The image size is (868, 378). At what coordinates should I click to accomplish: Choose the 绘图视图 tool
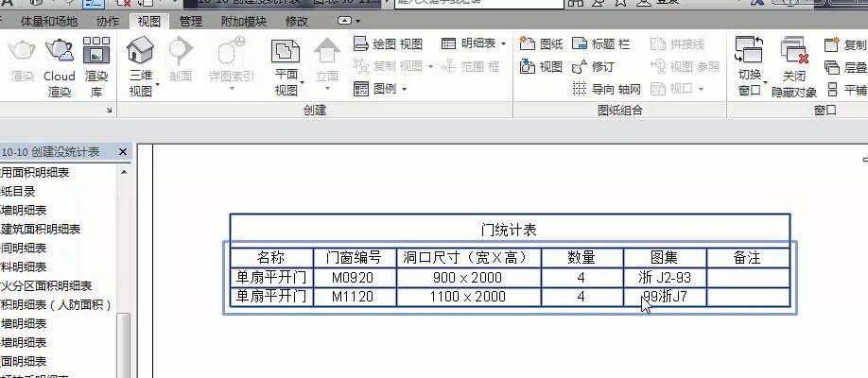(388, 43)
